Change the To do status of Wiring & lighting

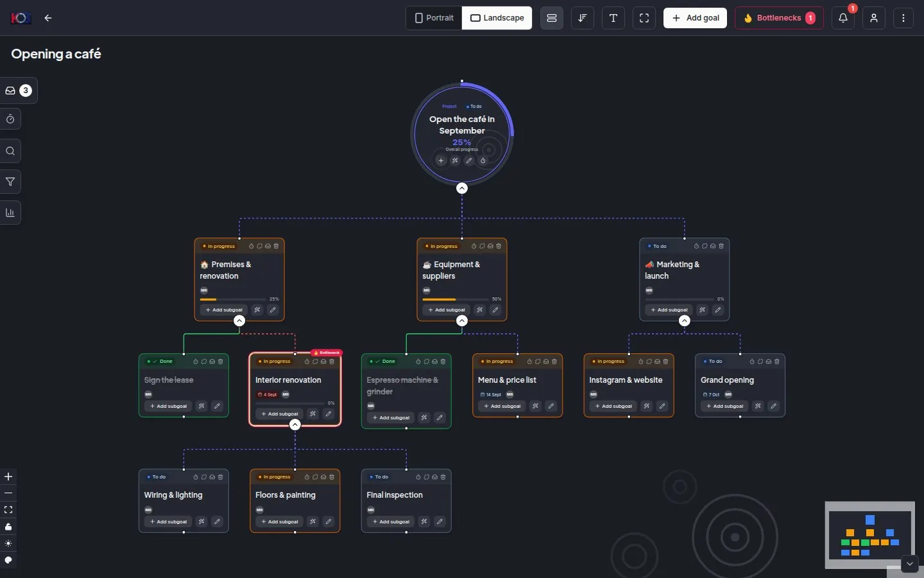[157, 477]
